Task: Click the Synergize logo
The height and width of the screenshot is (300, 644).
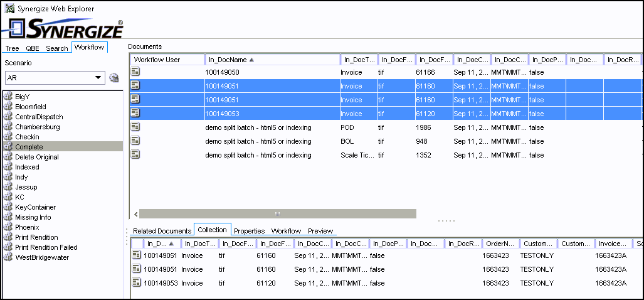Action: point(63,28)
